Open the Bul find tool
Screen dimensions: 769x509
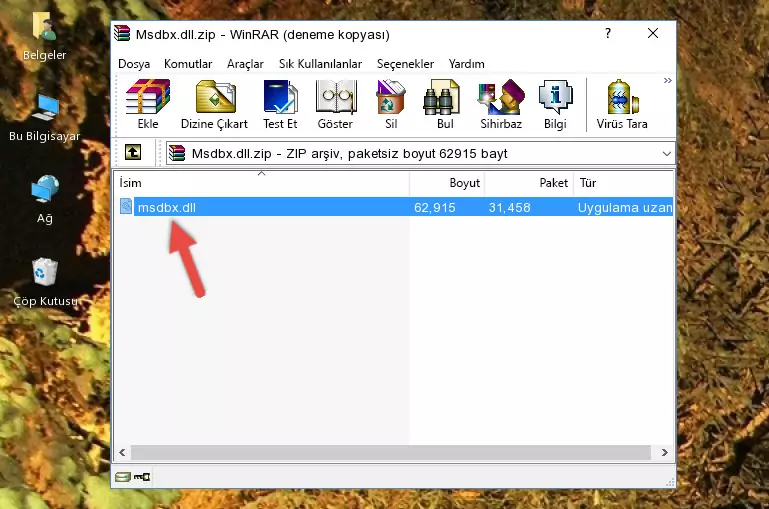(x=445, y=104)
